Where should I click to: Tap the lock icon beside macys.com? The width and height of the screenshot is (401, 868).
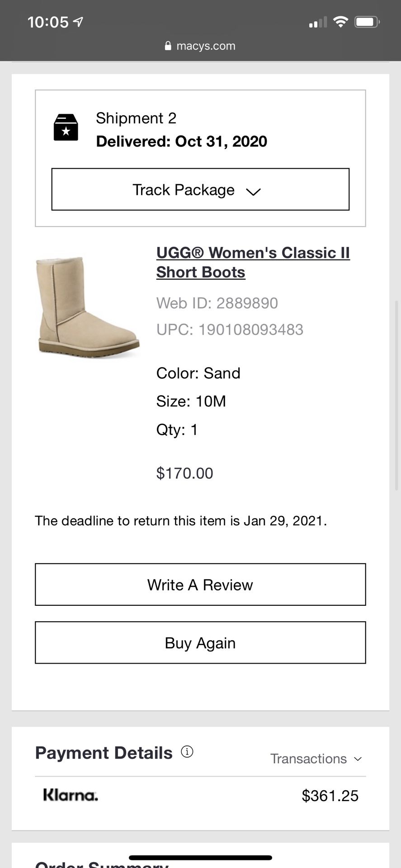point(168,46)
